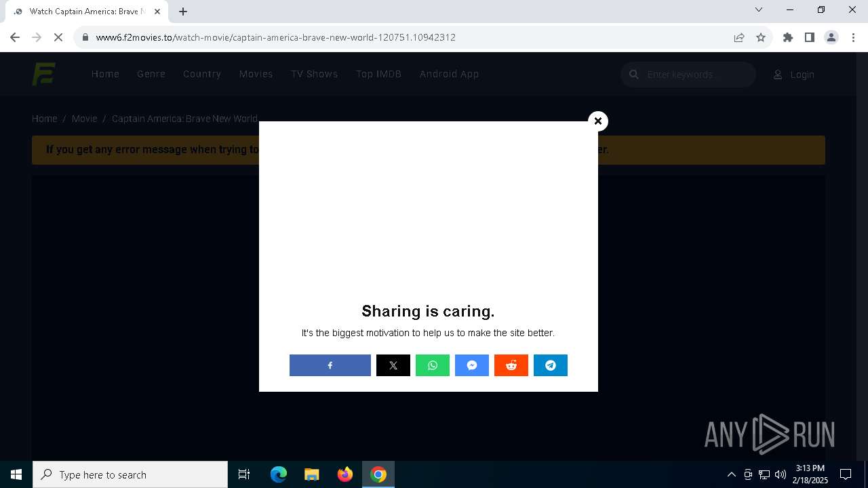Open Task View
The height and width of the screenshot is (488, 868).
pyautogui.click(x=244, y=474)
